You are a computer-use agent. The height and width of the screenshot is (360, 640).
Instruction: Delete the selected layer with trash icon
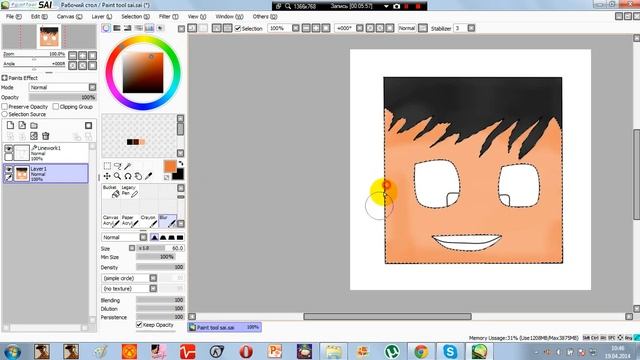(x=46, y=136)
